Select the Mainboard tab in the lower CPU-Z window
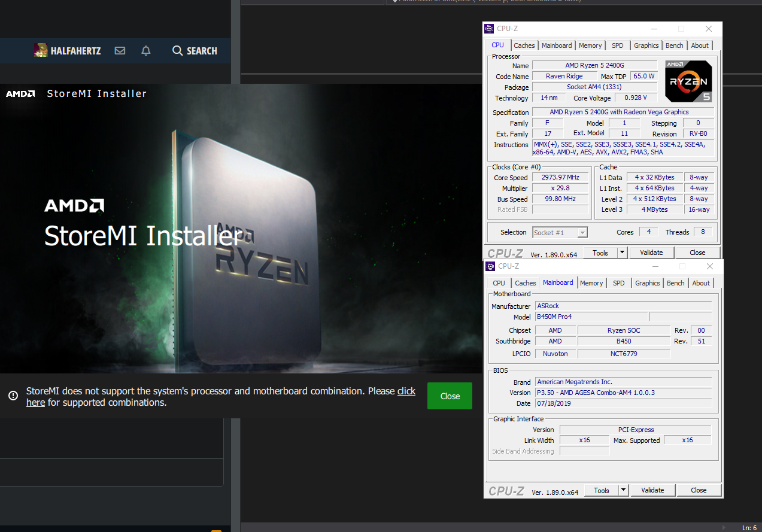762x532 pixels. (558, 282)
